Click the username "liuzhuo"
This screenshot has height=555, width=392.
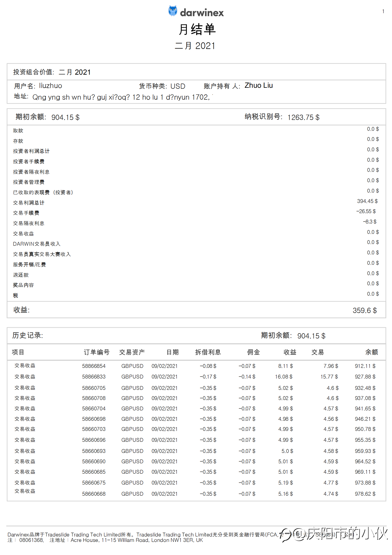pyautogui.click(x=51, y=86)
